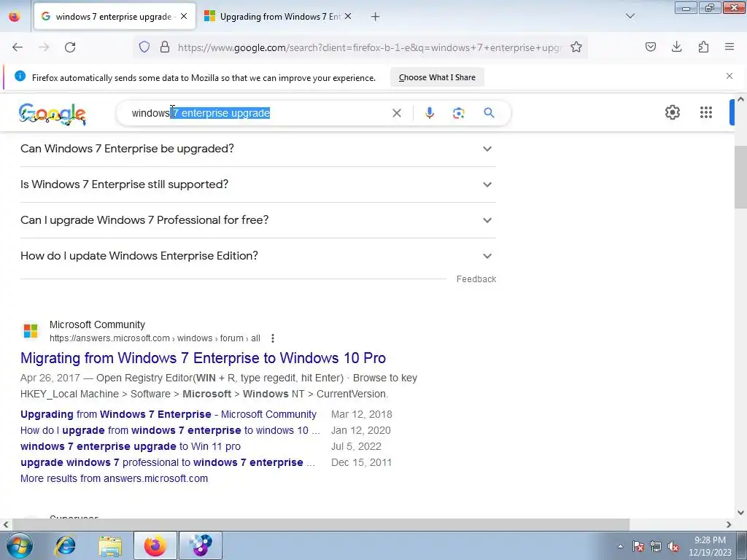Reload the current page
Screen dimensions: 747x560
tap(70, 47)
